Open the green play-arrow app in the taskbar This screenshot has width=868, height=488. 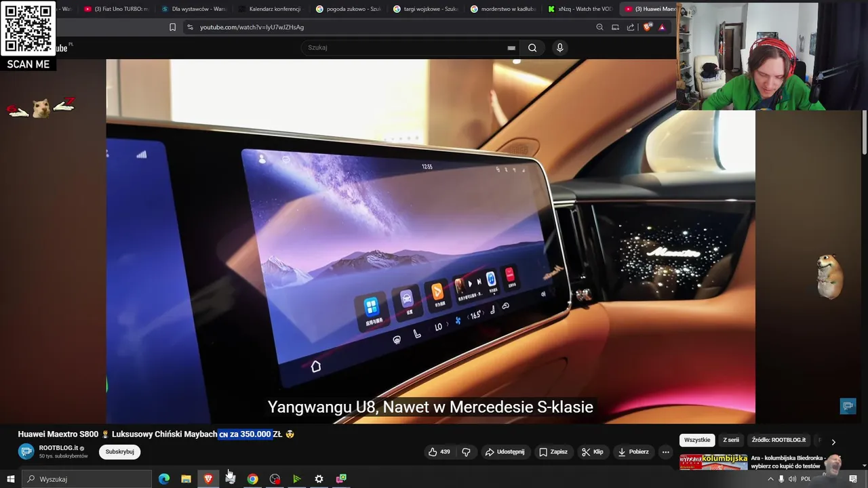(x=296, y=479)
